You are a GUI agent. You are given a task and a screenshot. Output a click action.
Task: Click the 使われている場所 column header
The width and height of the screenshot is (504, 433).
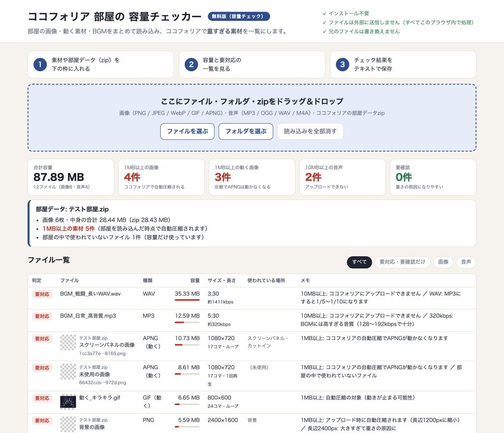[x=266, y=280]
